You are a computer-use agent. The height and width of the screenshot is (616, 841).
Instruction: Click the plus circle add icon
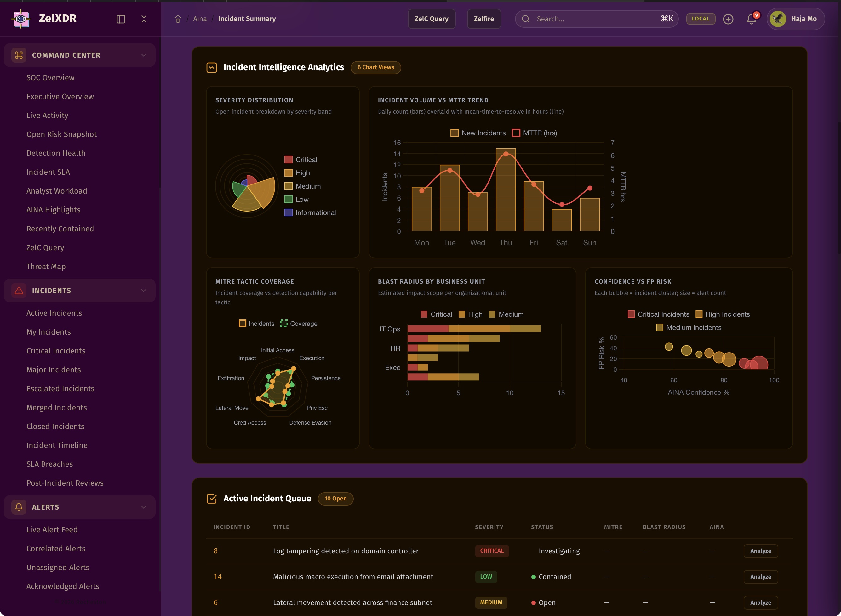click(728, 19)
